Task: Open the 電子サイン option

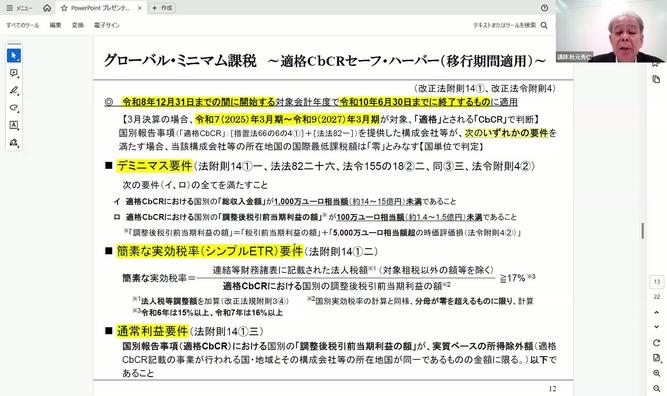Action: pos(107,26)
